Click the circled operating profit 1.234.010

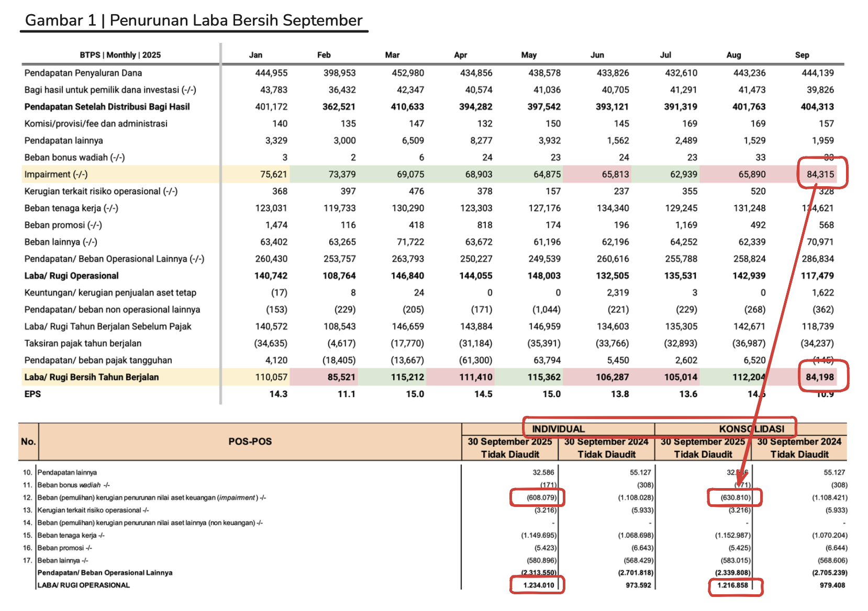click(x=539, y=585)
